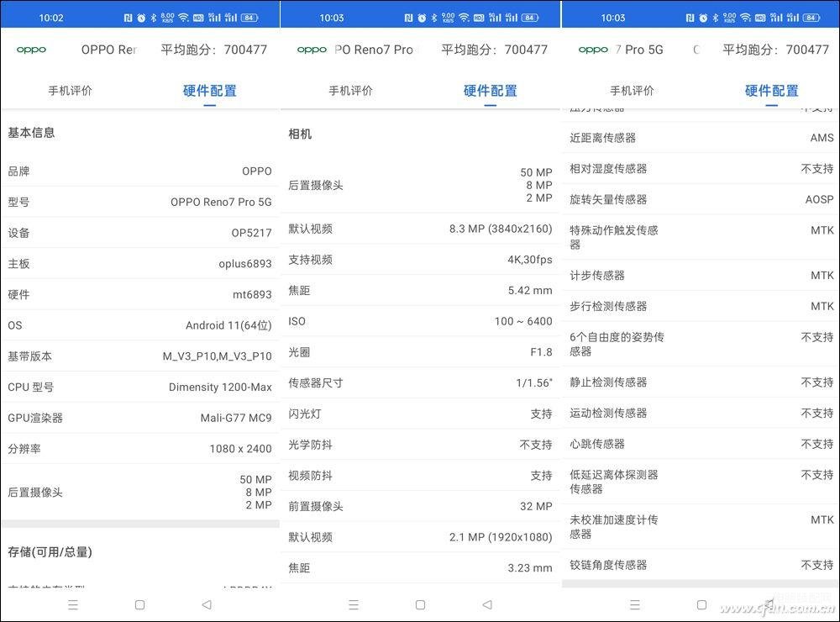840x622 pixels.
Task: Click the hardware value mt6893
Action: 252,294
